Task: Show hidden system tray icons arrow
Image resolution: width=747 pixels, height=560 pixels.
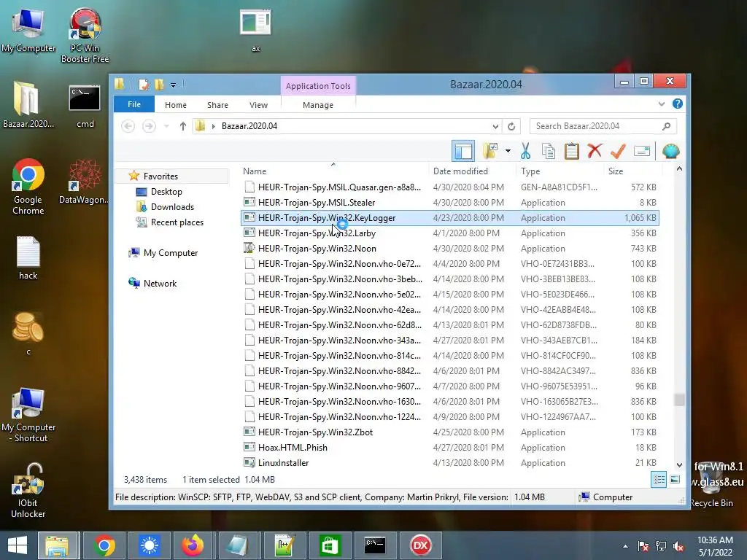Action: click(x=625, y=546)
